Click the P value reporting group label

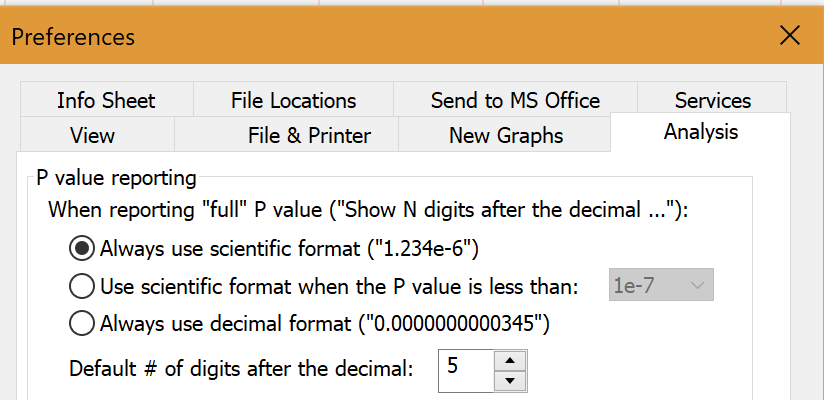[x=117, y=179]
